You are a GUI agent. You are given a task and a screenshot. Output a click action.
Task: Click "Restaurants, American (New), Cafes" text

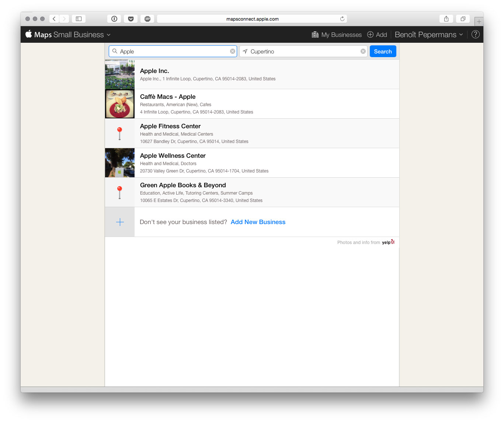point(175,105)
